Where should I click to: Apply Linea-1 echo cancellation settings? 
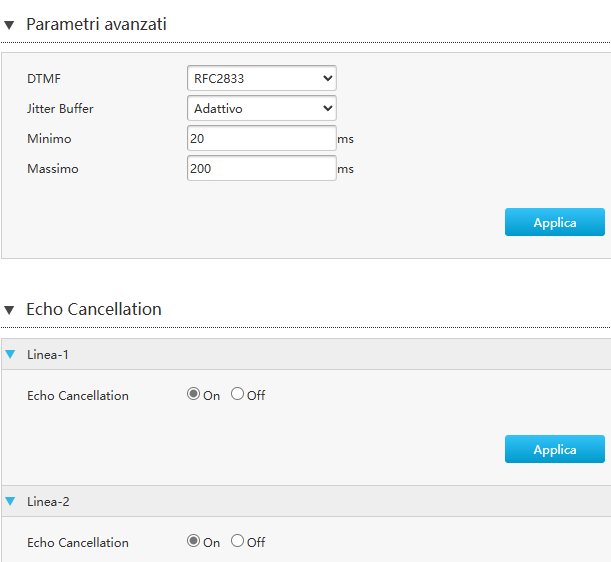pos(554,449)
